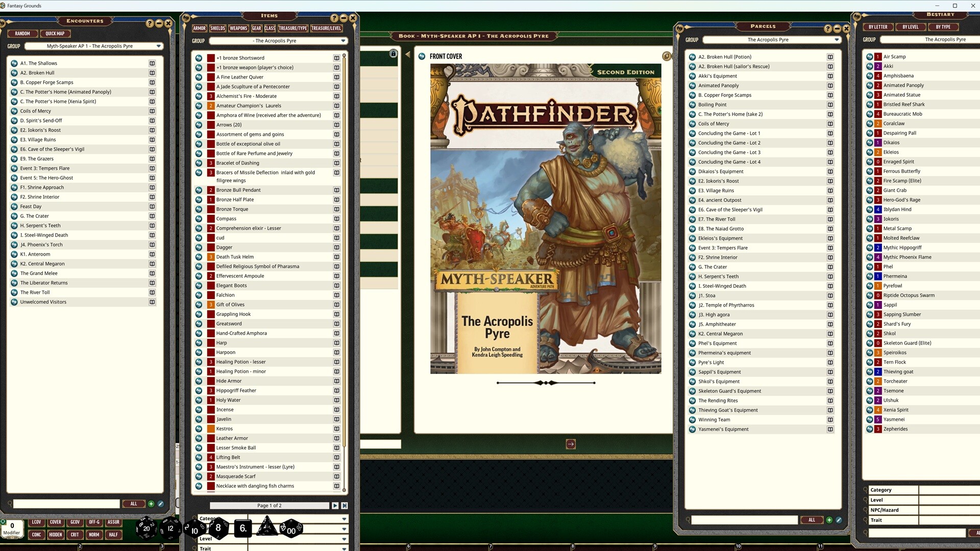Click the green plus icon in the Encounters panel
The height and width of the screenshot is (551, 980).
click(151, 504)
